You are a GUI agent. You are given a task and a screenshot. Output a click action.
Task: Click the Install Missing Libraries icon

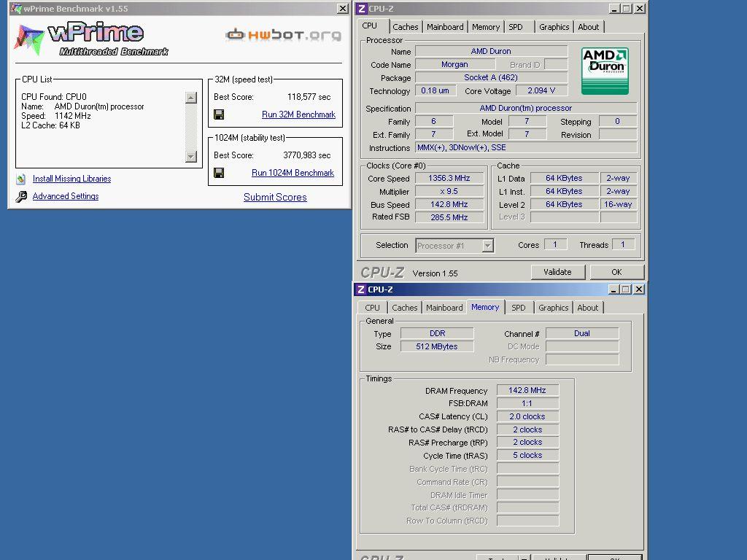tap(20, 179)
